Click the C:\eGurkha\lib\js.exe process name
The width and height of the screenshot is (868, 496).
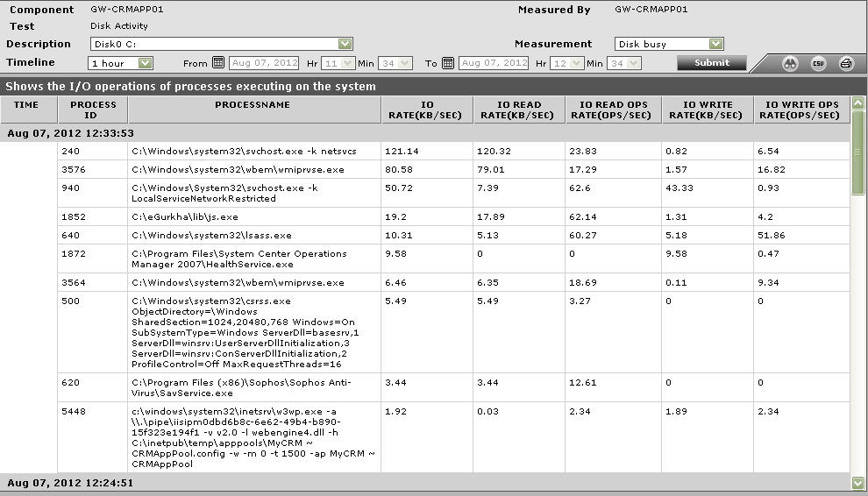click(x=185, y=217)
